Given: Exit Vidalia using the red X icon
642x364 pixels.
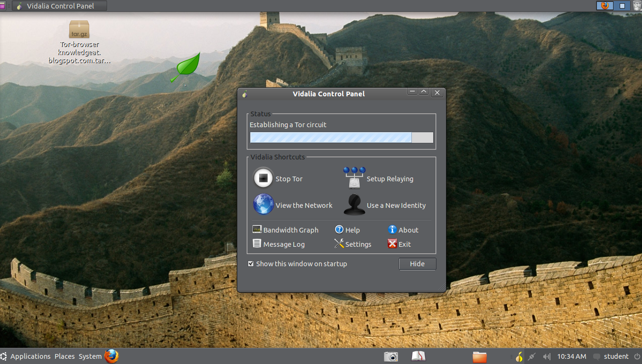Looking at the screenshot, I should point(392,244).
